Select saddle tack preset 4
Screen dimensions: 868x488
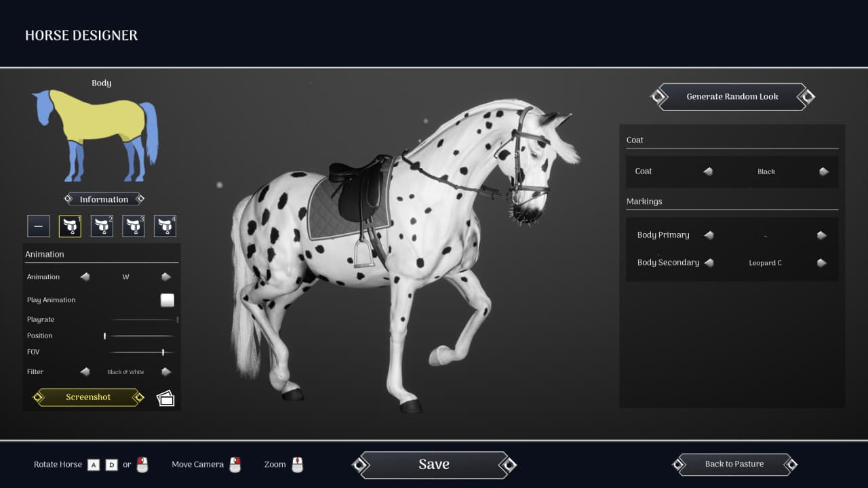tap(165, 226)
